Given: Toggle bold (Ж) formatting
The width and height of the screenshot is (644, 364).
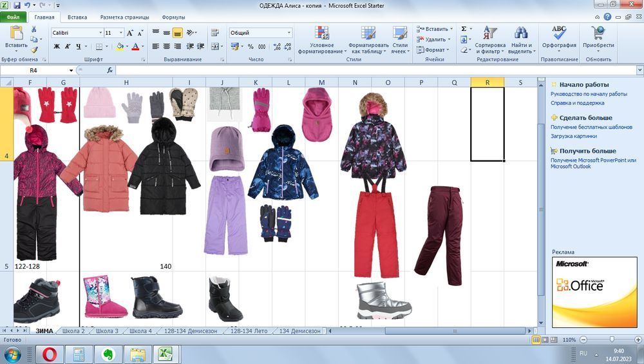Looking at the screenshot, I should click(57, 46).
